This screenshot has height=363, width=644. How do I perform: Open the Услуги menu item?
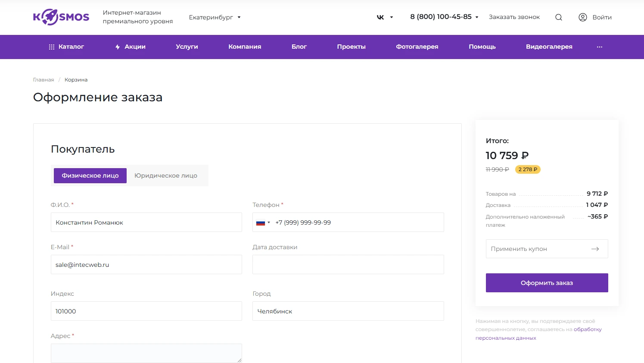[187, 47]
